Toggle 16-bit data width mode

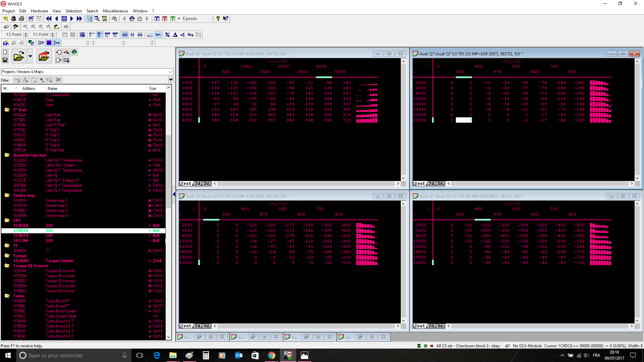(x=100, y=35)
